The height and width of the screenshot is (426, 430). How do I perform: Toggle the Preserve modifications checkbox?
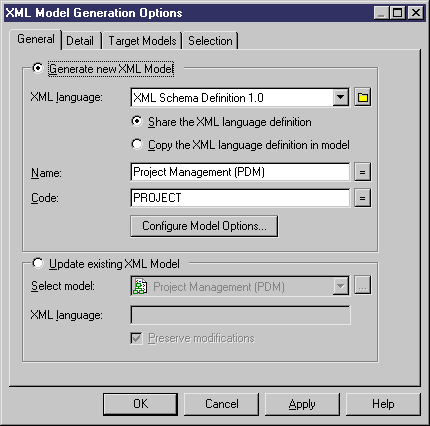coord(136,338)
